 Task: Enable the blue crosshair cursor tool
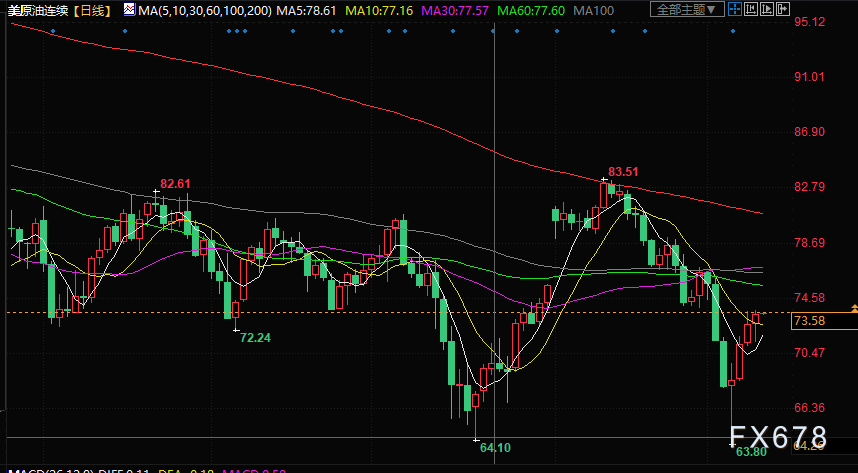coord(735,9)
